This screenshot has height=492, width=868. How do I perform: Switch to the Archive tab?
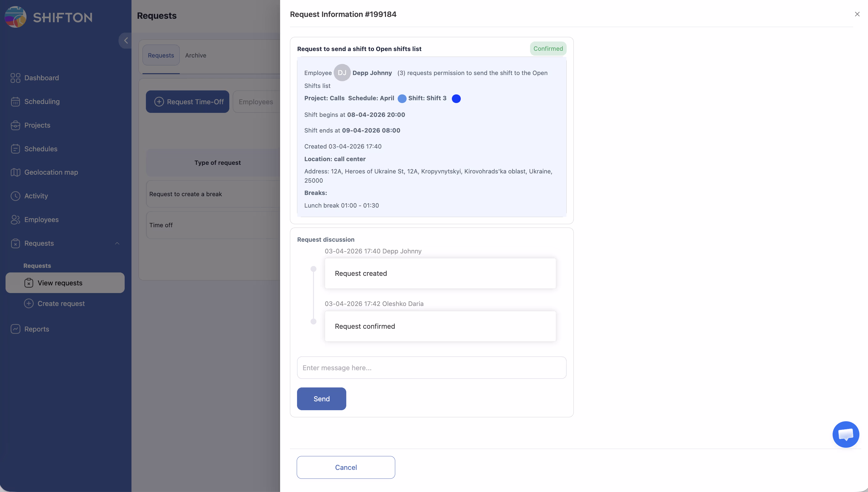(x=195, y=55)
